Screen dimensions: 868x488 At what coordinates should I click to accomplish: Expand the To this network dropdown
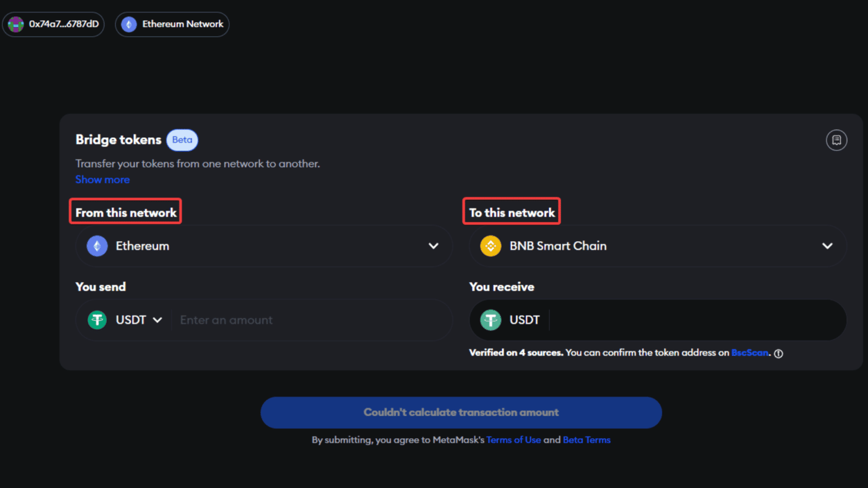point(827,246)
